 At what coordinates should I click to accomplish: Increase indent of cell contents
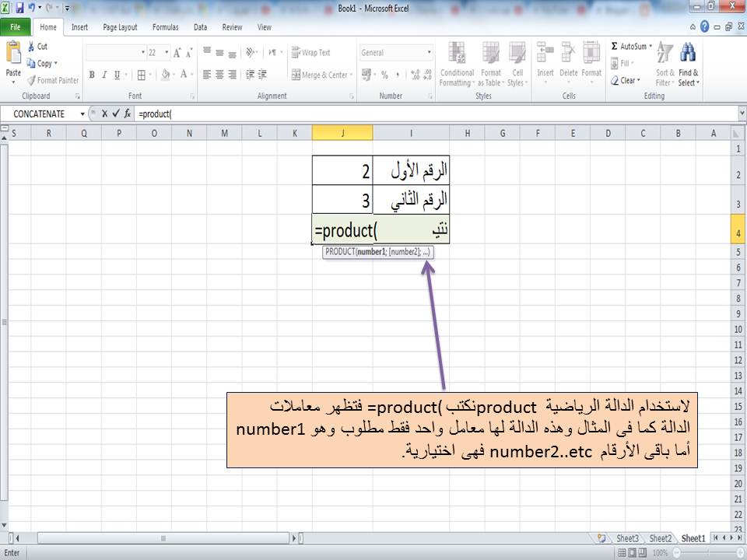(x=262, y=75)
